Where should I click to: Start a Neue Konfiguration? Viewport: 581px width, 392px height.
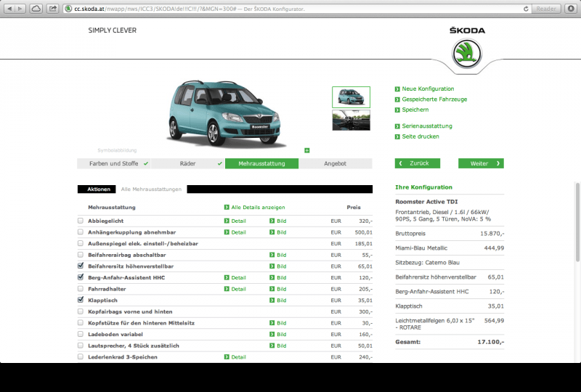tap(428, 89)
